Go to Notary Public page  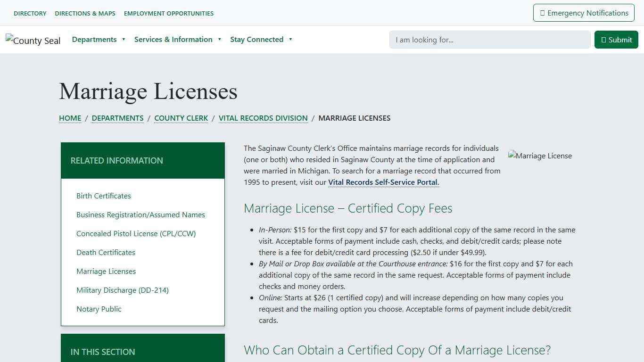tap(99, 309)
